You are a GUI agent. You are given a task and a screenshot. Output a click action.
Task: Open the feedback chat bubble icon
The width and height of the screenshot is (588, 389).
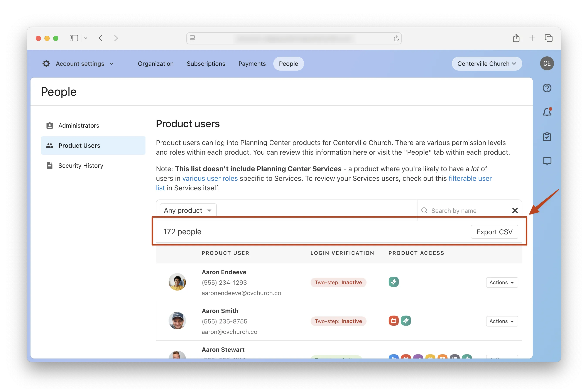coord(547,161)
